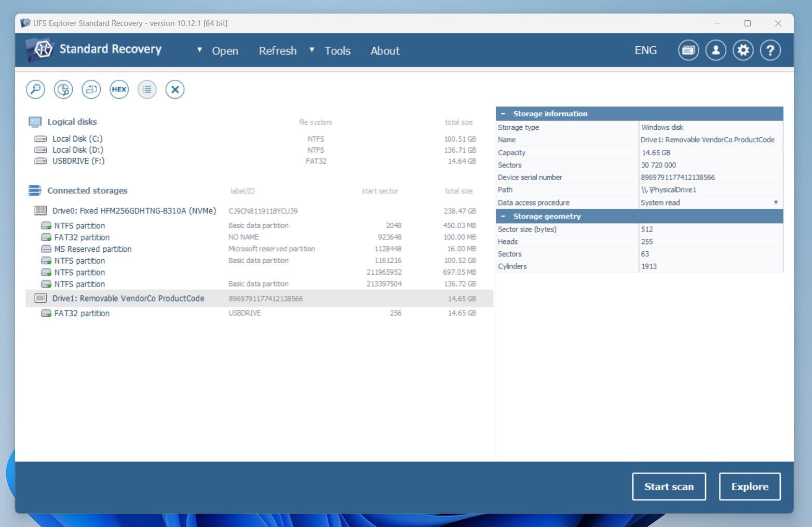812x527 pixels.
Task: Click the Start scan button
Action: pyautogui.click(x=669, y=487)
